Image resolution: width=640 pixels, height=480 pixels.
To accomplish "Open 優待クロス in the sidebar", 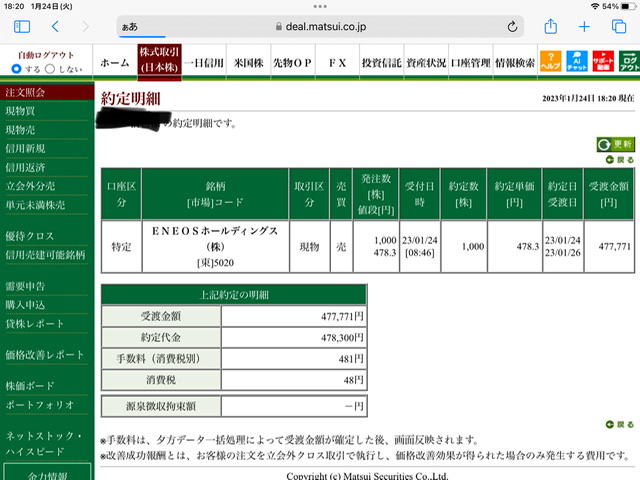I will pos(29,236).
